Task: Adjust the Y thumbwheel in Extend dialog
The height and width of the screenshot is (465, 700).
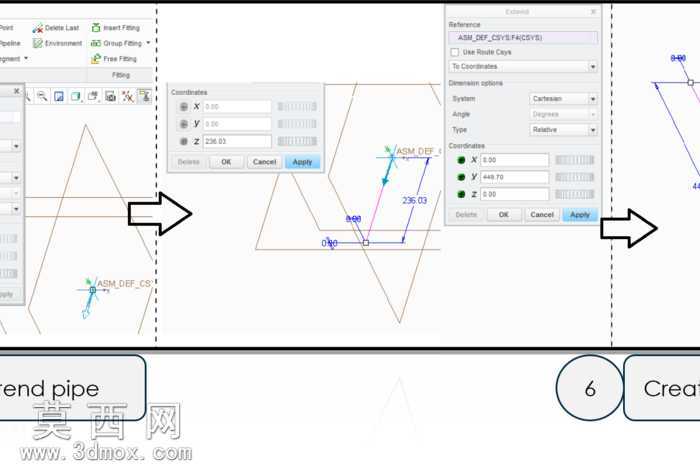Action: click(575, 177)
